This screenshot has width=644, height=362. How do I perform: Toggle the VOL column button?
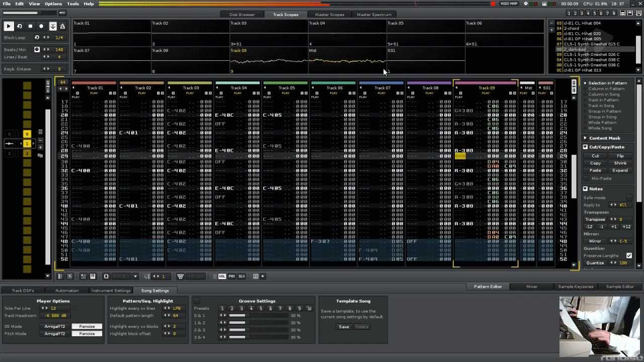click(222, 276)
